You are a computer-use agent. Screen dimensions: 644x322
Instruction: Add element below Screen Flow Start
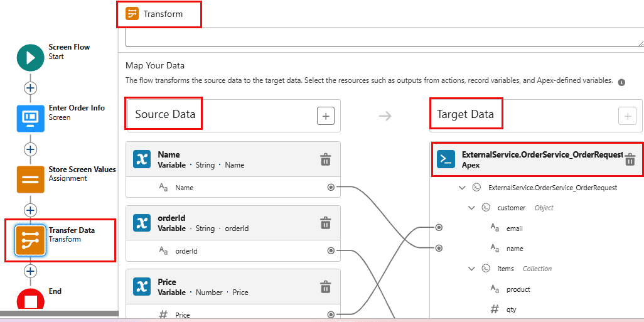pyautogui.click(x=30, y=88)
